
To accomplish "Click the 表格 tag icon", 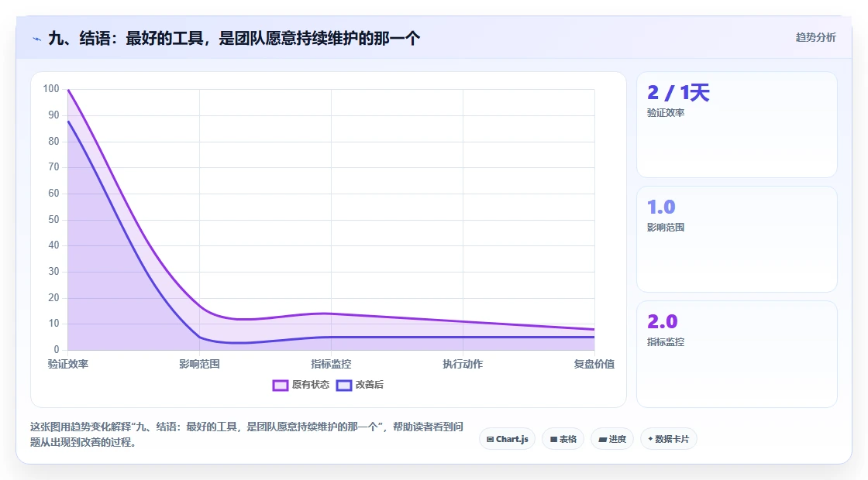I will 553,440.
